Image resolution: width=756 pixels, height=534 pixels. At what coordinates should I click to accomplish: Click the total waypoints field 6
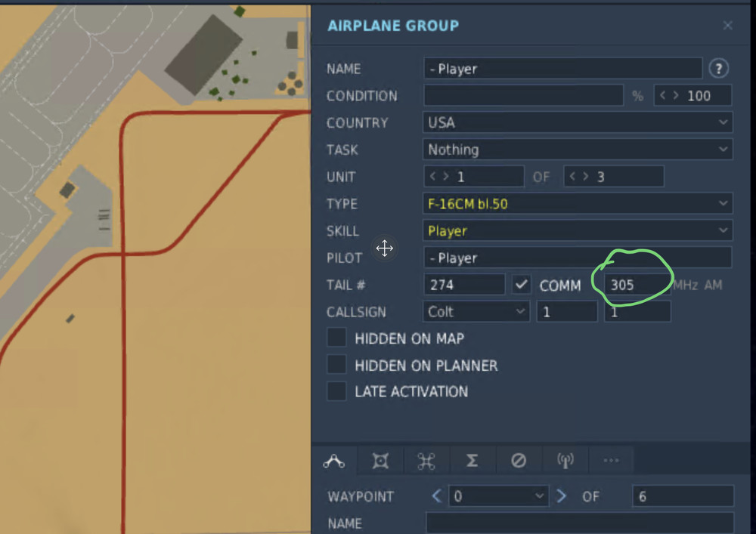[683, 496]
